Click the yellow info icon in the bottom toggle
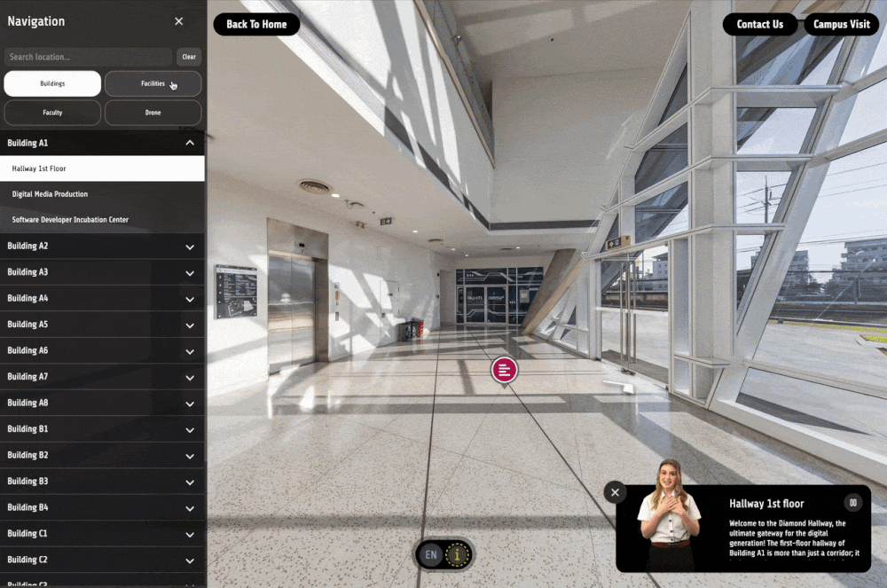Screen dimensions: 887x588 click(x=458, y=554)
